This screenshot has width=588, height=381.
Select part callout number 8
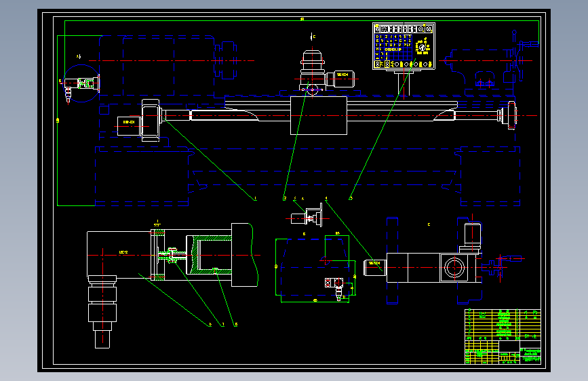236,324
